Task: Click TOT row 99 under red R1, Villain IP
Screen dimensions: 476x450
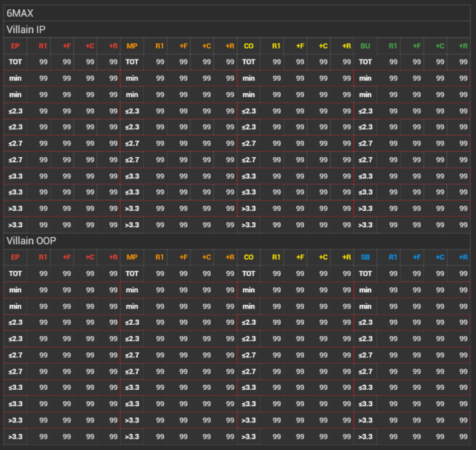Action: [x=43, y=62]
